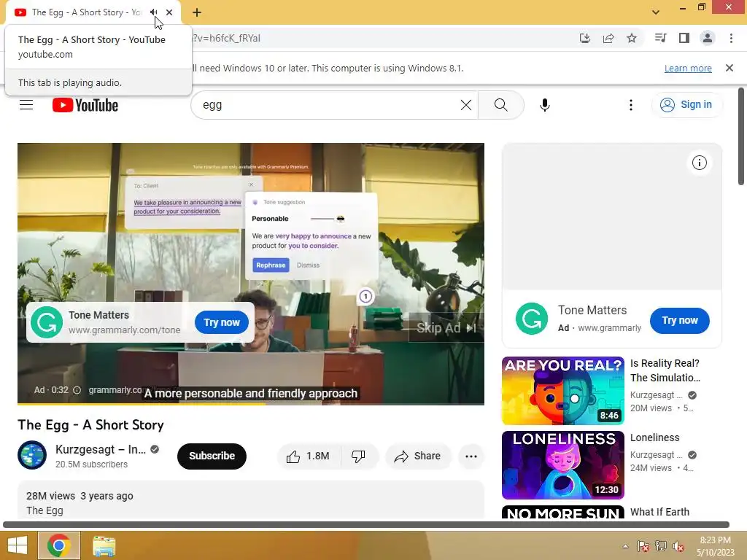Open Action Center flag icon
The image size is (747, 560).
click(643, 546)
